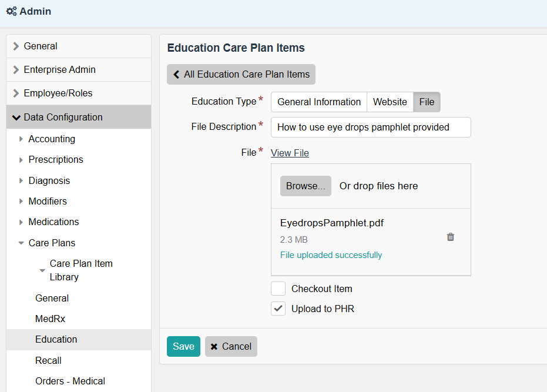The width and height of the screenshot is (547, 392).
Task: Click the X icon on Cancel button
Action: [x=214, y=347]
